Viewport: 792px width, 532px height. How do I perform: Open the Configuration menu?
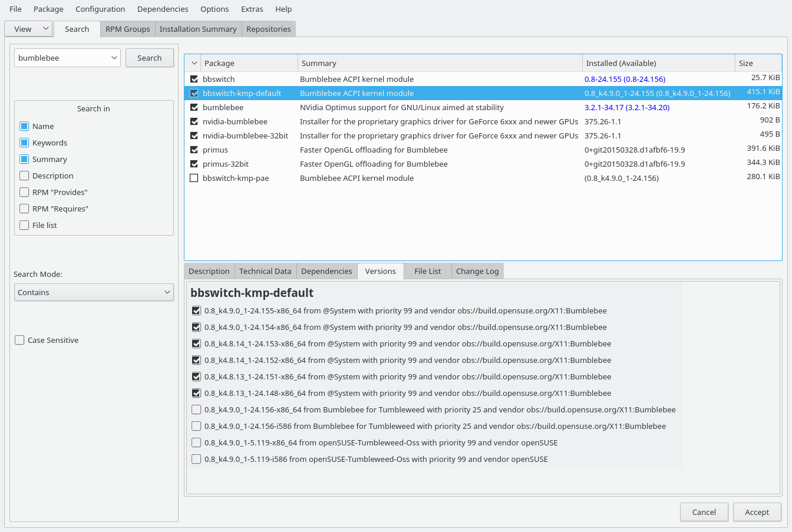tap(100, 9)
